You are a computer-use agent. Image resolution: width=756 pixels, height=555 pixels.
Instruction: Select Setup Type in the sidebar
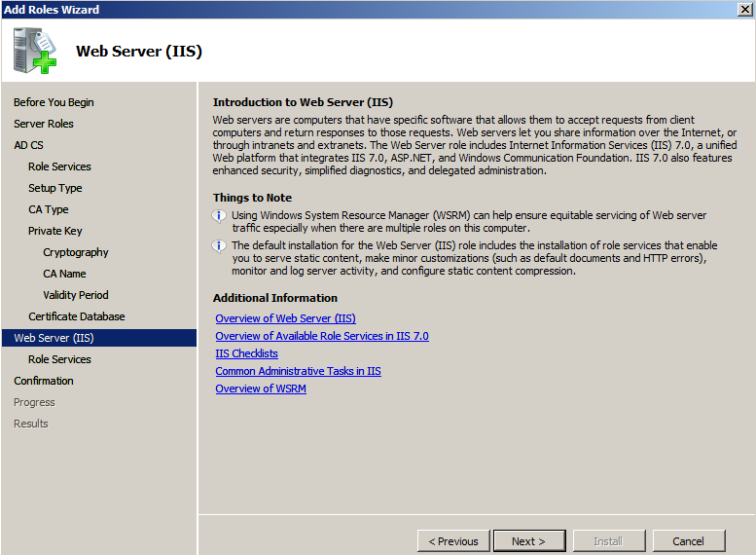coord(55,188)
